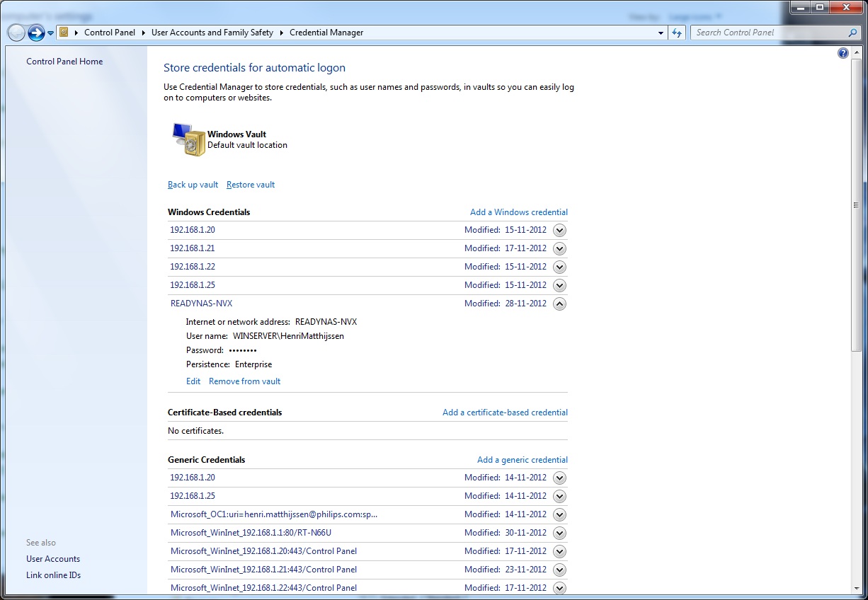This screenshot has width=868, height=600.
Task: Expand Windows credential 192.168.1.25
Action: (x=559, y=285)
